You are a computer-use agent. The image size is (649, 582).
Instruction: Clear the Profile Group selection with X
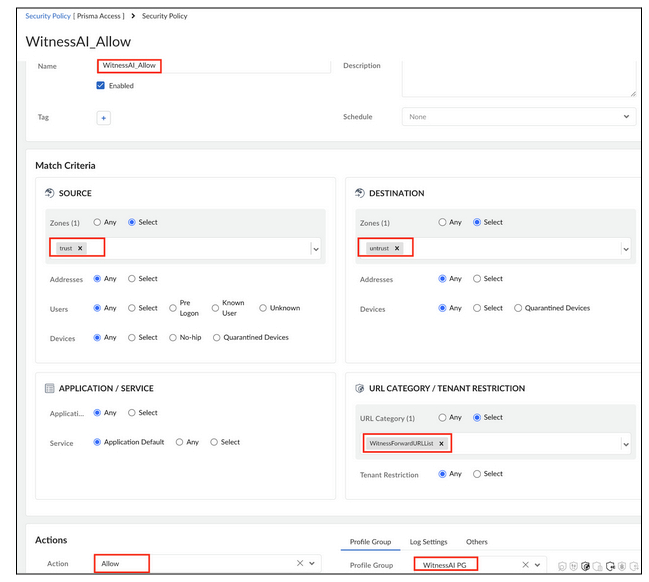pos(525,565)
